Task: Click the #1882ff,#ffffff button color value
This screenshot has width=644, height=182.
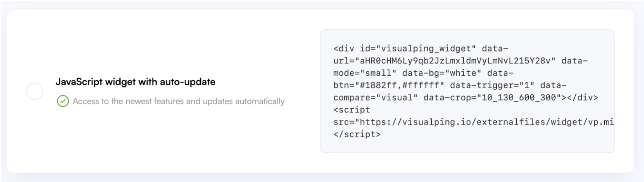Action: [x=399, y=85]
